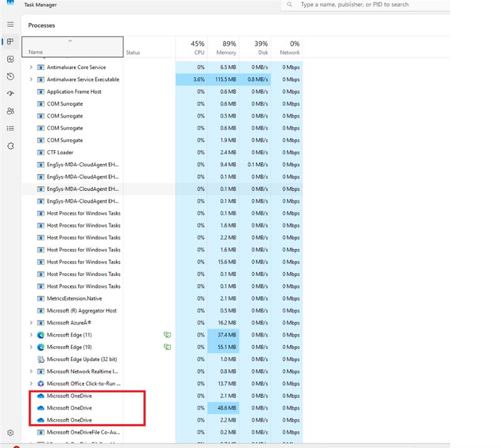The height and width of the screenshot is (448, 501).
Task: Click the 3.6% CPU value
Action: (x=199, y=79)
